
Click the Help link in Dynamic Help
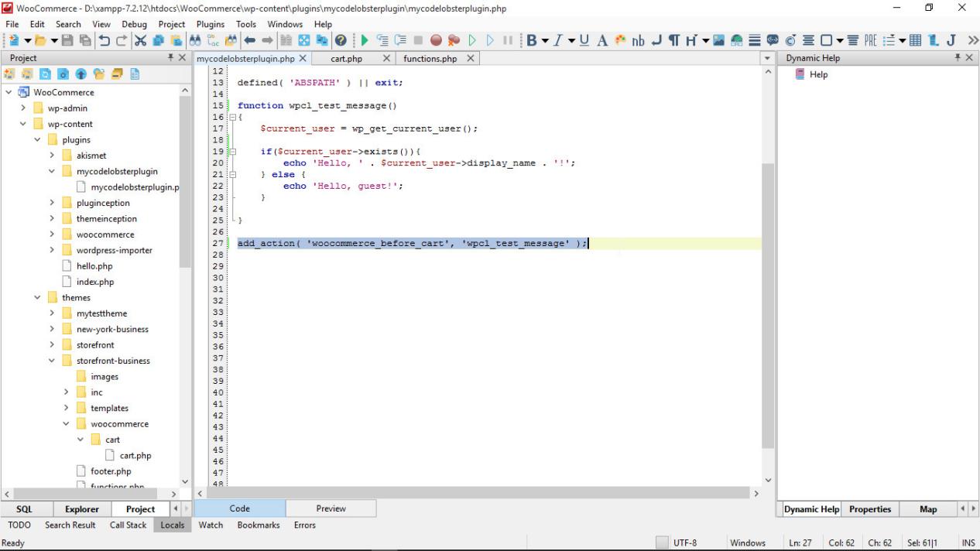pos(819,74)
